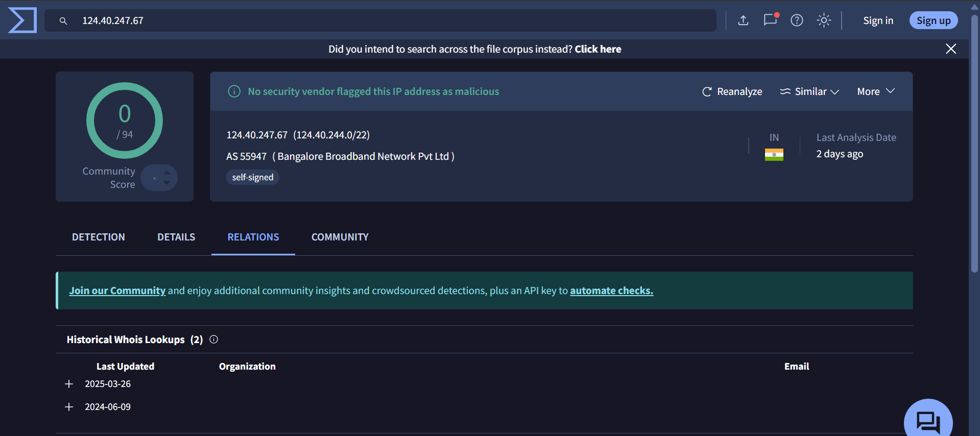The width and height of the screenshot is (980, 436).
Task: Toggle the light/dark theme sun icon
Action: tap(824, 20)
